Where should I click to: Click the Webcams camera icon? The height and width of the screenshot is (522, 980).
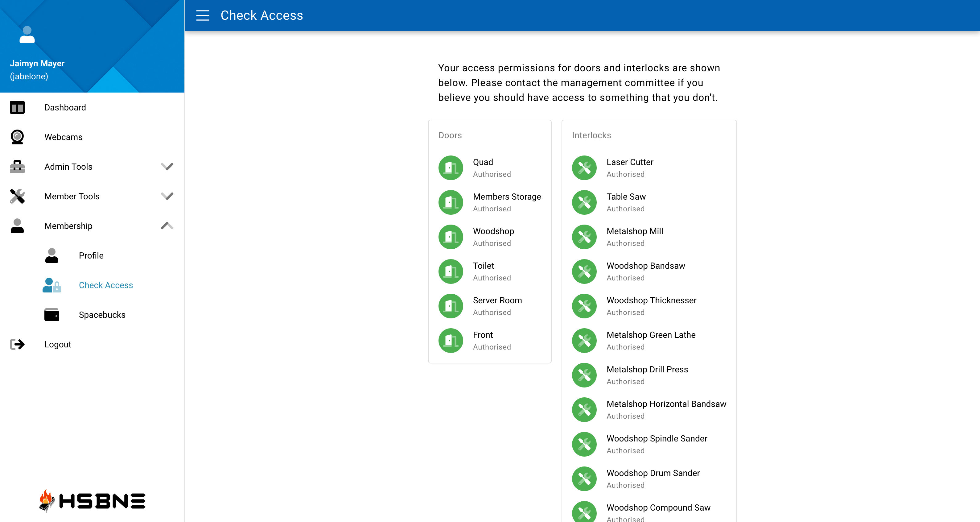17,137
